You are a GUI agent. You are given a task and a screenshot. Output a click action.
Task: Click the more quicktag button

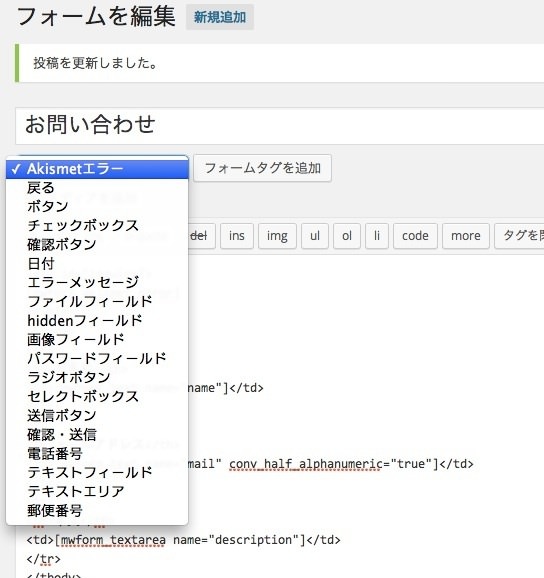point(466,236)
